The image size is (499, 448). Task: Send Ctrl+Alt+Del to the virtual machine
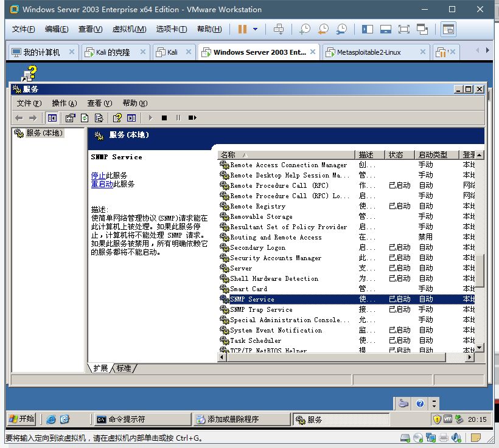(x=279, y=29)
